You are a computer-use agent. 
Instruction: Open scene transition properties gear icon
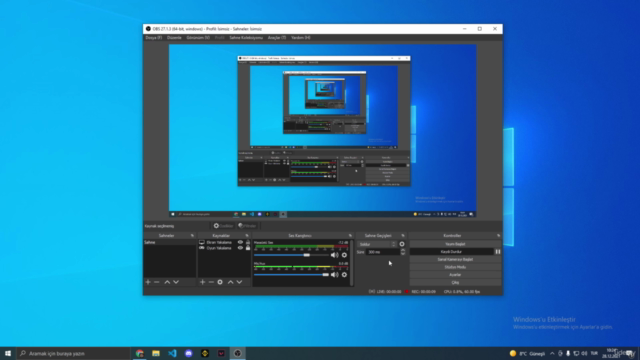[402, 244]
